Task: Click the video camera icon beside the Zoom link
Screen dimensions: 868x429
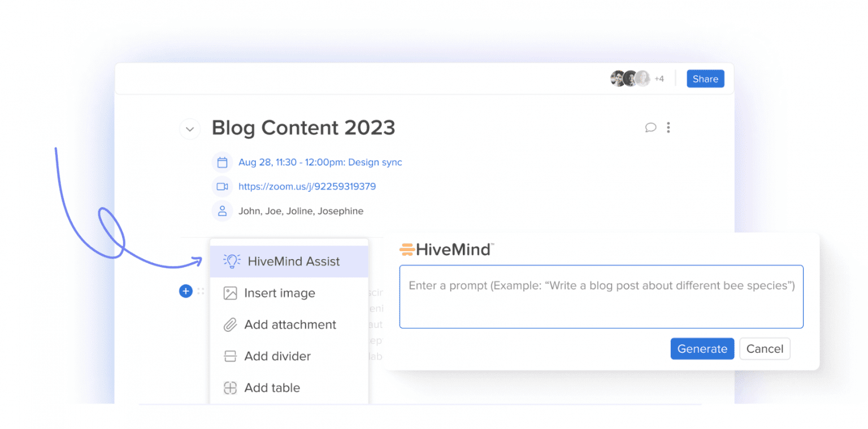Action: pos(223,186)
